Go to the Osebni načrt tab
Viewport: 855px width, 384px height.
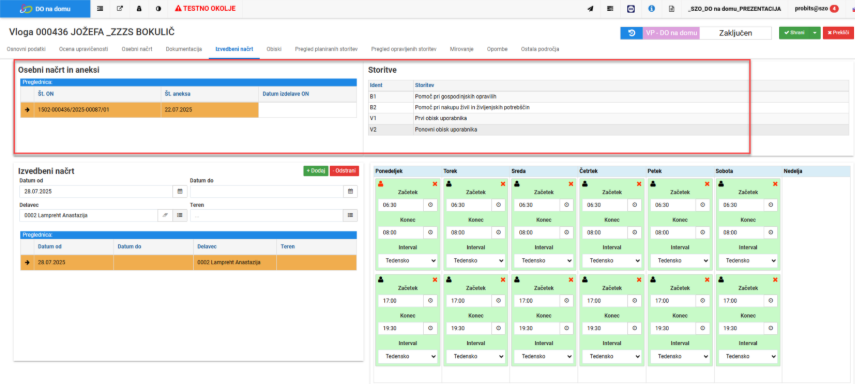(x=137, y=49)
